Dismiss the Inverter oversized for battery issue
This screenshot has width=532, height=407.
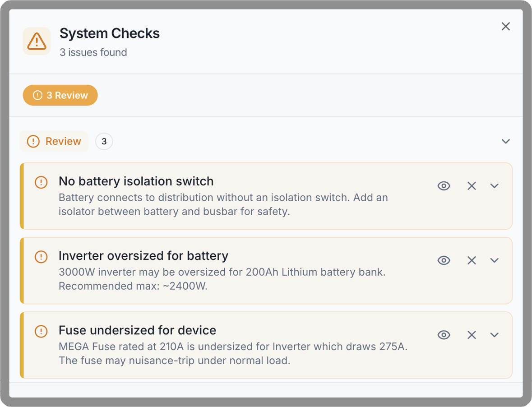[x=472, y=260]
